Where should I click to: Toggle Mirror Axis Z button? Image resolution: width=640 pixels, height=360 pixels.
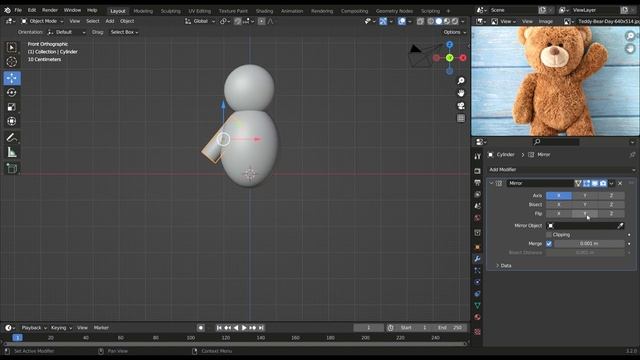coord(611,196)
